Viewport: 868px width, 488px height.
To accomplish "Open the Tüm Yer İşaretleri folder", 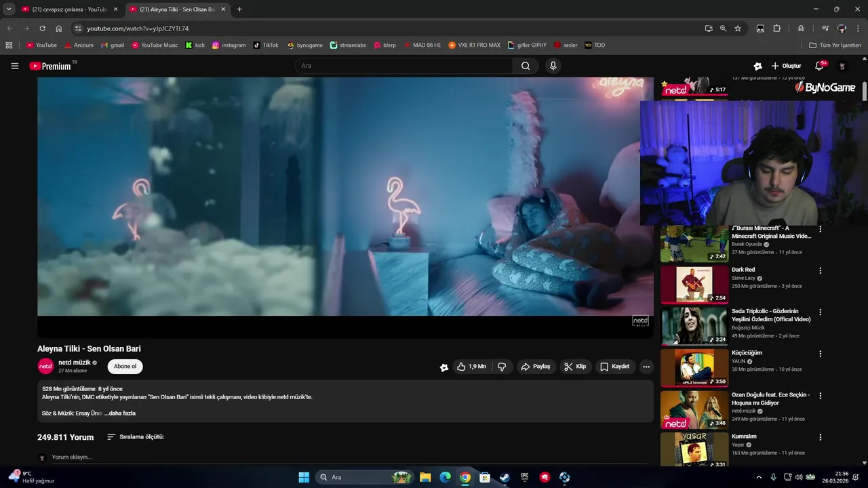I will pyautogui.click(x=835, y=45).
